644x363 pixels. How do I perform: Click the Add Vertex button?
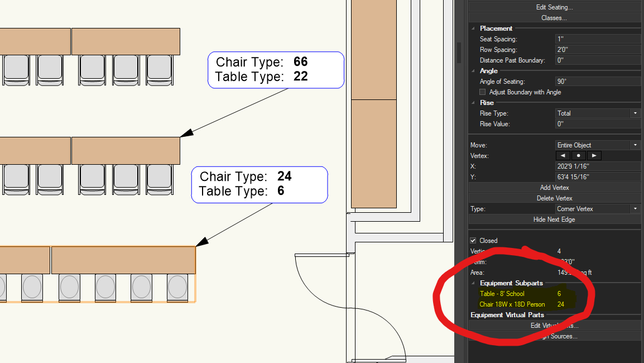[554, 187]
